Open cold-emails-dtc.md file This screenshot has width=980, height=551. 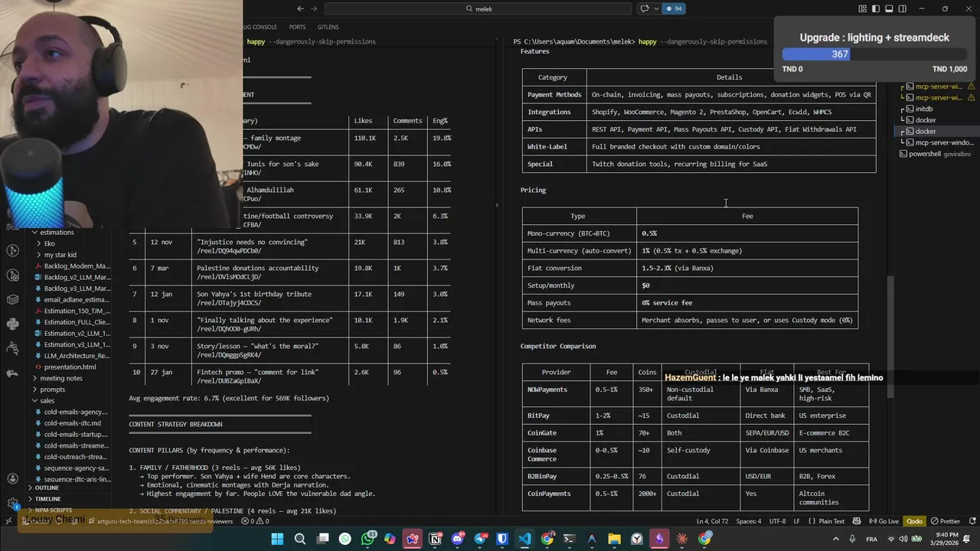pyautogui.click(x=72, y=423)
